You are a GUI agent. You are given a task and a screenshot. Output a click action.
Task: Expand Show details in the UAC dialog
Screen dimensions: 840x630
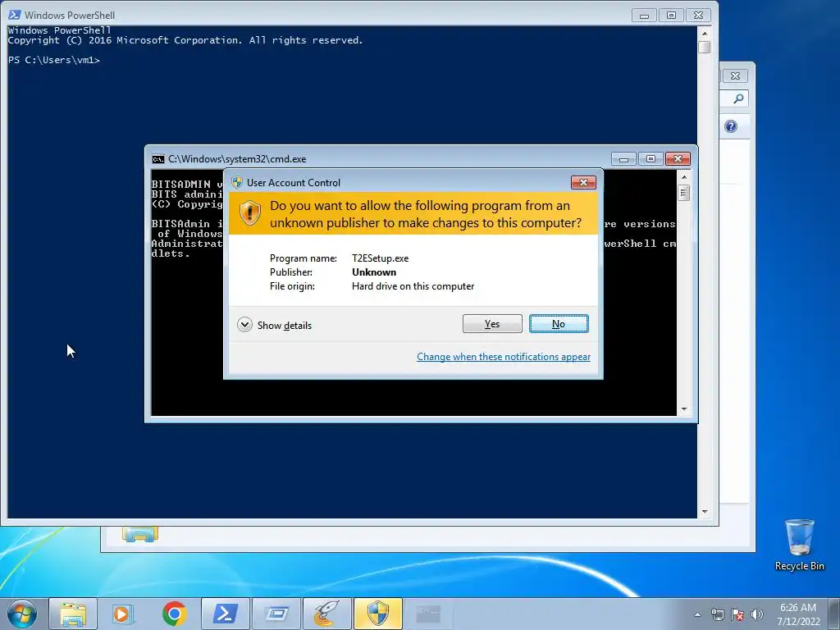(x=274, y=325)
